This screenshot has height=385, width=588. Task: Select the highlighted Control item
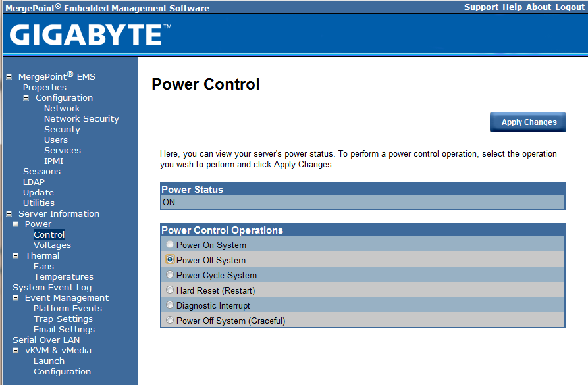[x=49, y=235]
